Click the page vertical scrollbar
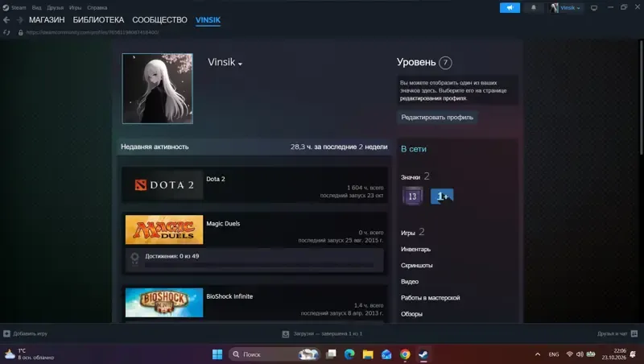 pos(641,97)
